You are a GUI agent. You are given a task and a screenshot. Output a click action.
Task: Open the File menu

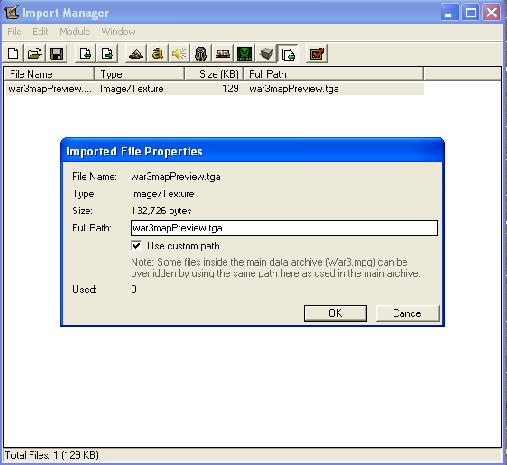(14, 32)
